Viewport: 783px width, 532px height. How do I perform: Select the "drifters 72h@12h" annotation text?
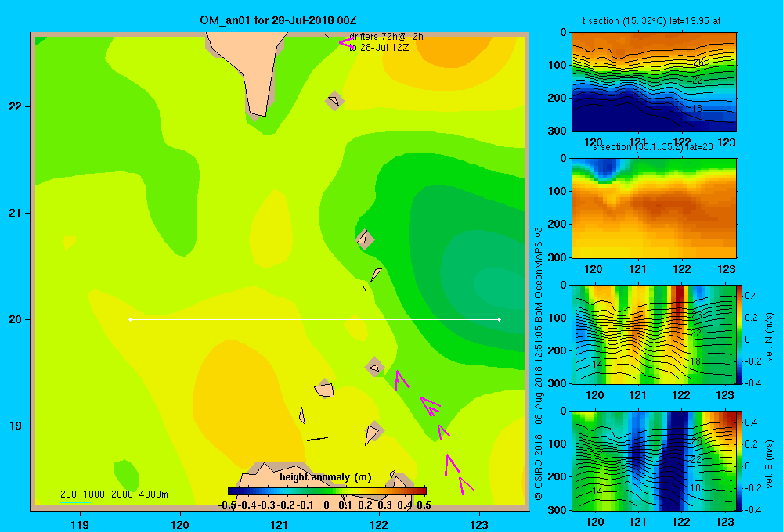(386, 37)
